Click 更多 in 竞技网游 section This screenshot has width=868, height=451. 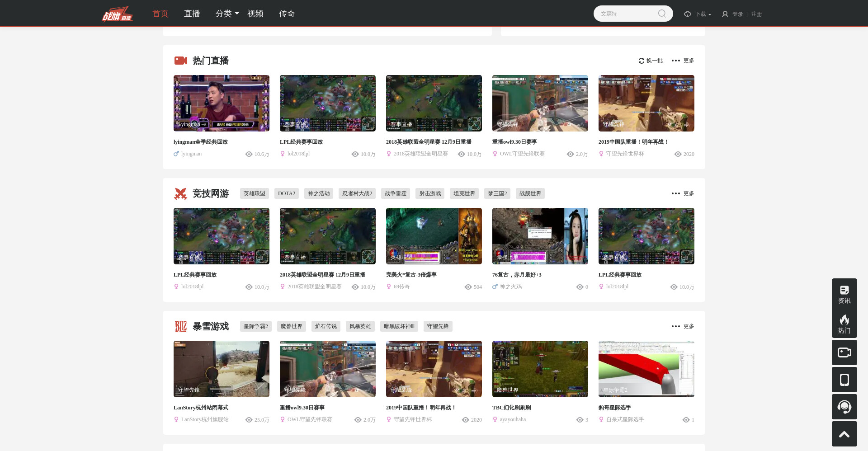(x=689, y=193)
